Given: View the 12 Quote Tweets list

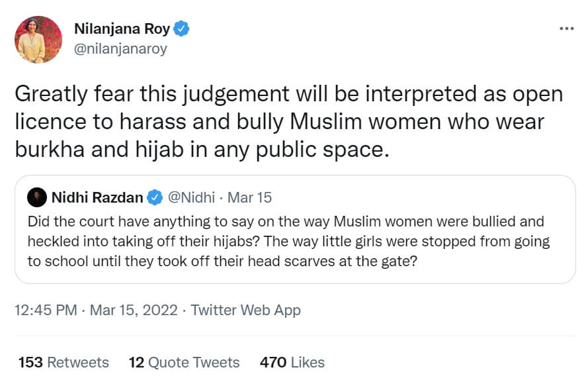Looking at the screenshot, I should pyautogui.click(x=184, y=362).
